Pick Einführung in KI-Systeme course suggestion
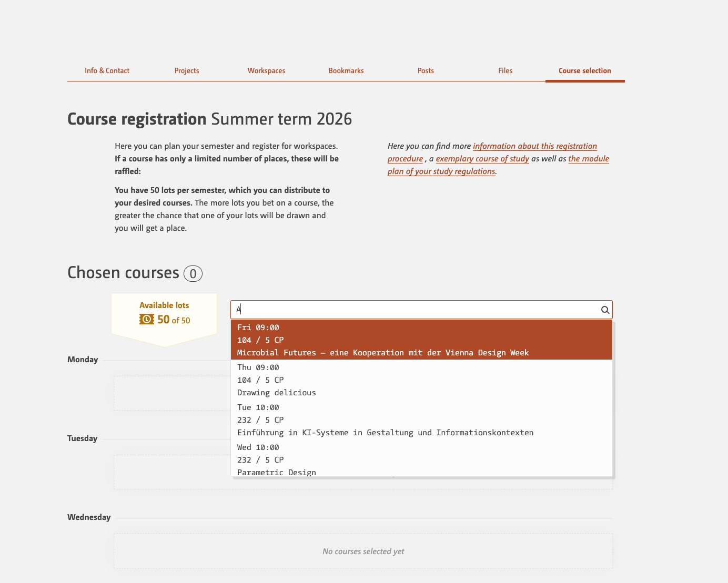Viewport: 728px width, 583px height. pos(421,420)
